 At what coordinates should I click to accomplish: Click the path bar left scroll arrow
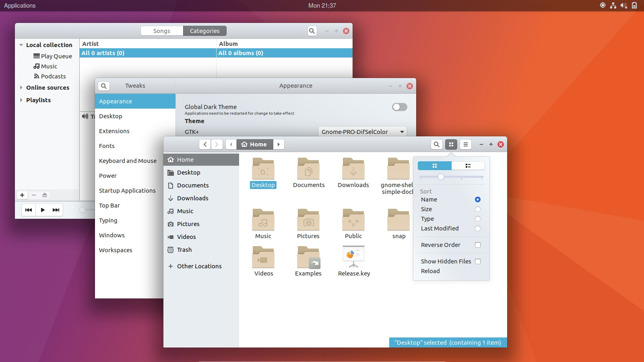[x=231, y=144]
